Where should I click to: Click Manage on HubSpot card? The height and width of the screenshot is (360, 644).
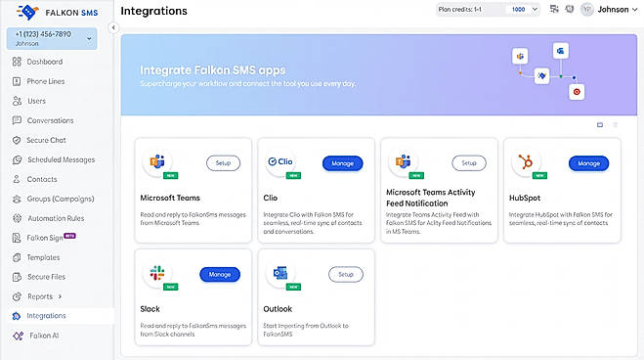pyautogui.click(x=588, y=163)
